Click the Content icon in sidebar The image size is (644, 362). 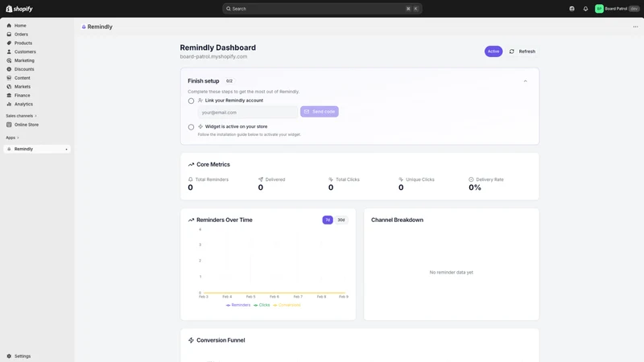tap(9, 78)
